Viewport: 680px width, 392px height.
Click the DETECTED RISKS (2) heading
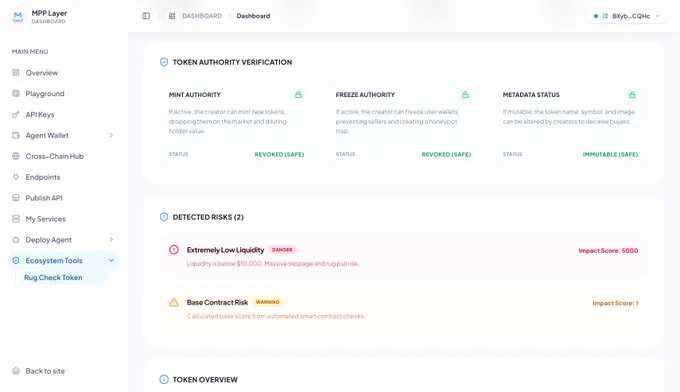coord(208,217)
